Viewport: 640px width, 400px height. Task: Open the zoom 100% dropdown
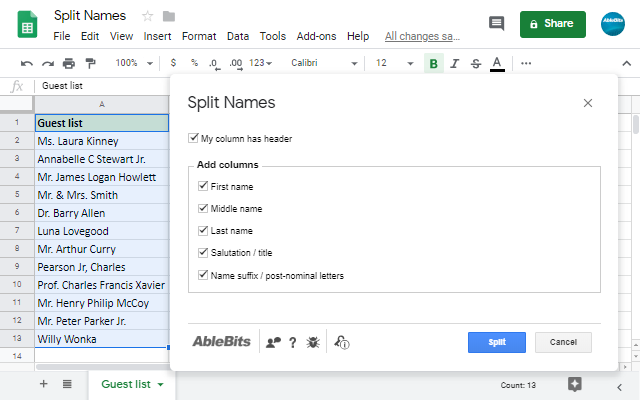pyautogui.click(x=134, y=63)
